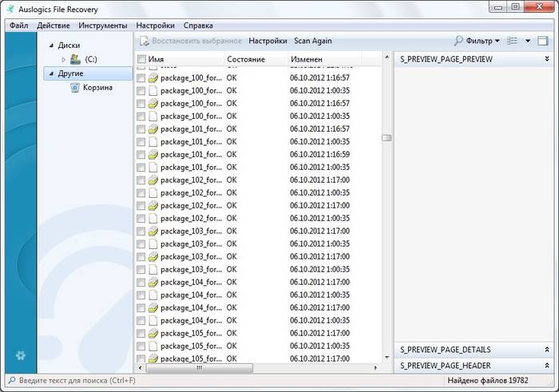
Task: Expand the S_PREVIEW_PAGE_DETAILS panel
Action: tap(547, 350)
